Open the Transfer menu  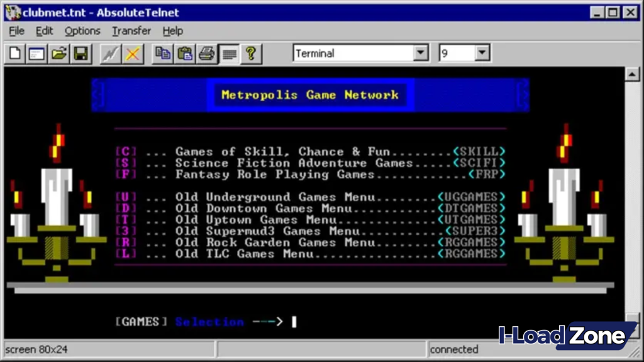coord(131,31)
